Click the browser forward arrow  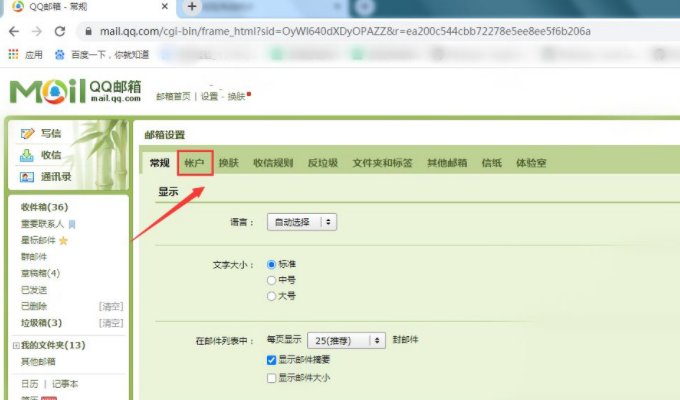tap(37, 31)
